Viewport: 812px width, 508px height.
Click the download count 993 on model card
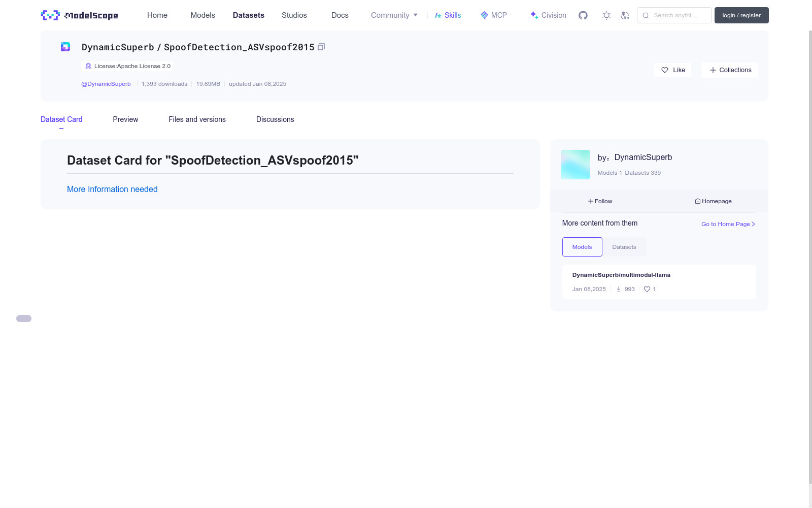pyautogui.click(x=625, y=289)
